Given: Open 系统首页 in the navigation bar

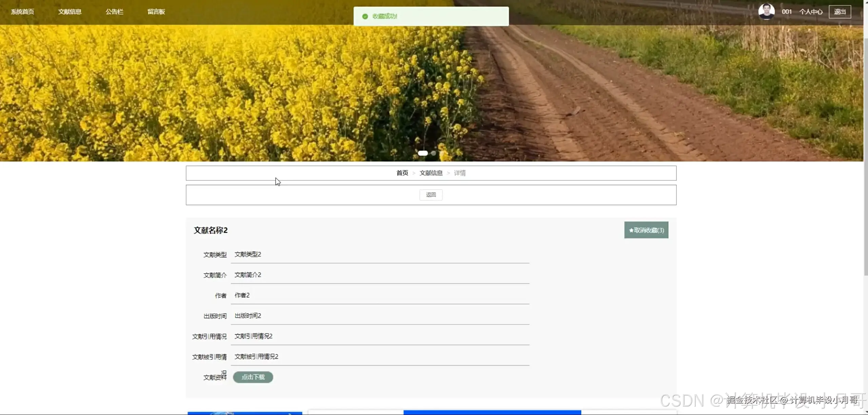Looking at the screenshot, I should coord(22,12).
